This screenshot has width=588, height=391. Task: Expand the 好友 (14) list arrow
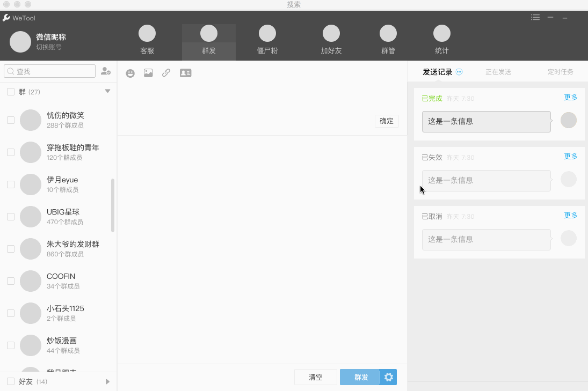tap(107, 382)
